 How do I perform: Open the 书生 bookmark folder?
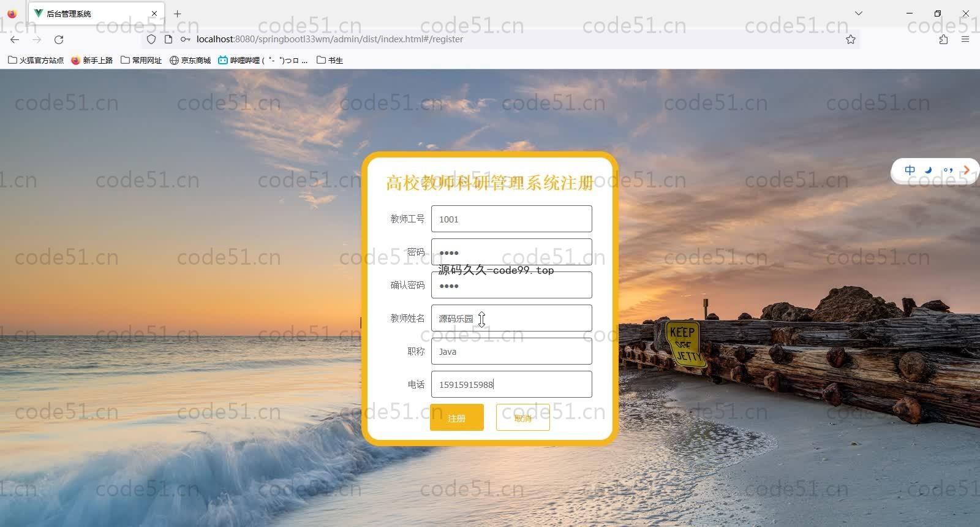pos(330,60)
